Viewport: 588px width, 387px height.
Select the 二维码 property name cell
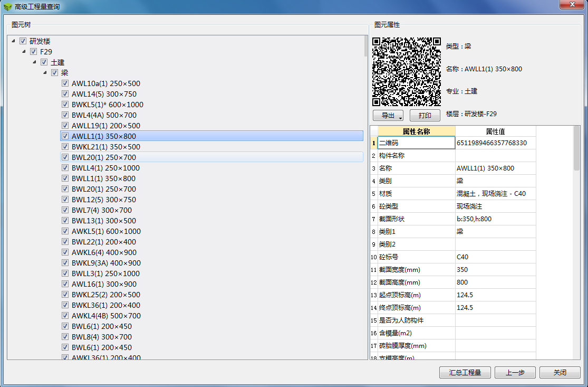[416, 143]
